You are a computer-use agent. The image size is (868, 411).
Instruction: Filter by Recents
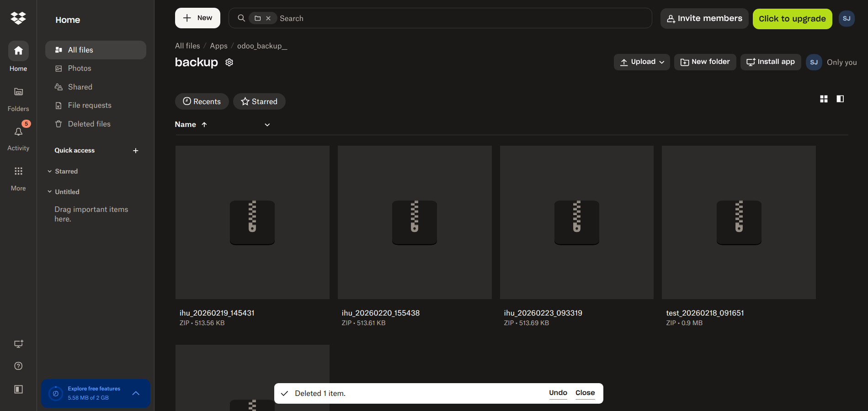pos(202,101)
